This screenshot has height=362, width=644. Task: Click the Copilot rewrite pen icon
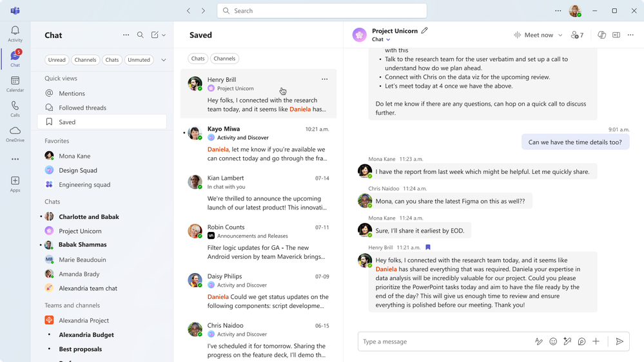[x=567, y=341]
